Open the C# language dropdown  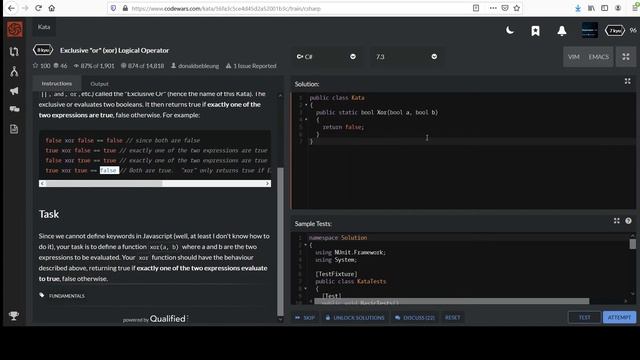pos(326,57)
